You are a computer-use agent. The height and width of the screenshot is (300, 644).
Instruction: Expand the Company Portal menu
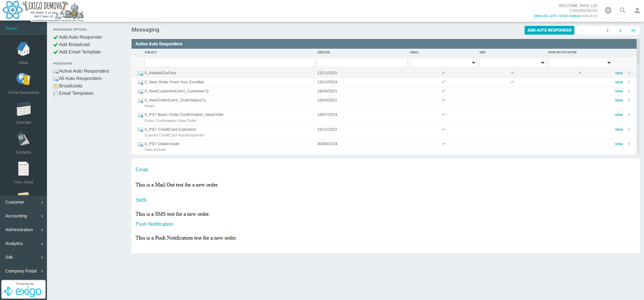pos(23,271)
